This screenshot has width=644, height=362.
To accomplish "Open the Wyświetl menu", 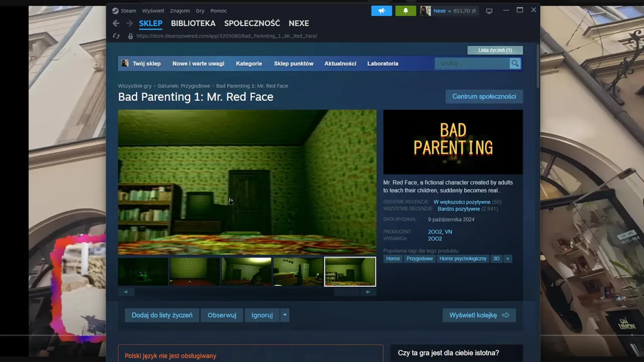I will click(x=153, y=11).
